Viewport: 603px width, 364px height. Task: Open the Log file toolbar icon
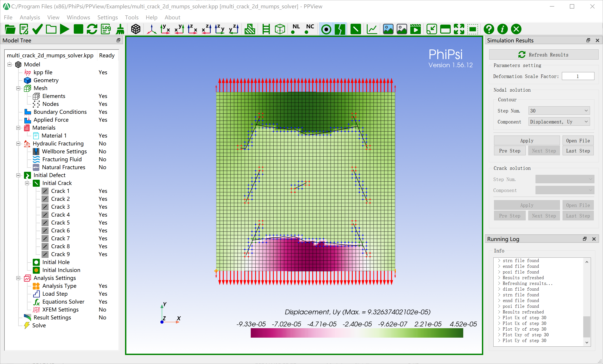(106, 29)
